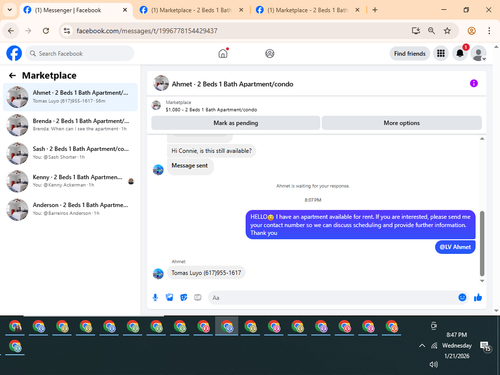Click Ahmet's avatar beside the phone message
Screen dimensions: 500x375
coord(158,274)
